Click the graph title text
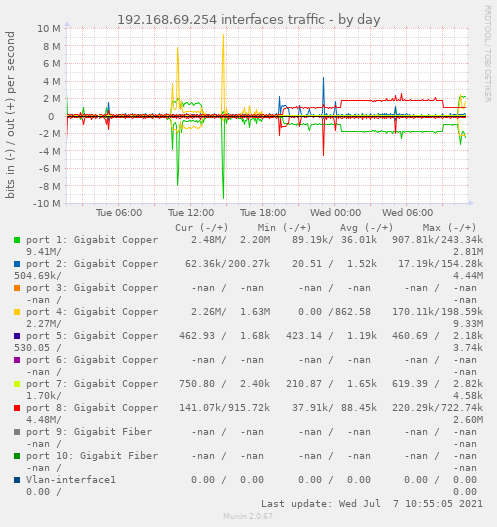The height and width of the screenshot is (527, 497). coord(249,20)
